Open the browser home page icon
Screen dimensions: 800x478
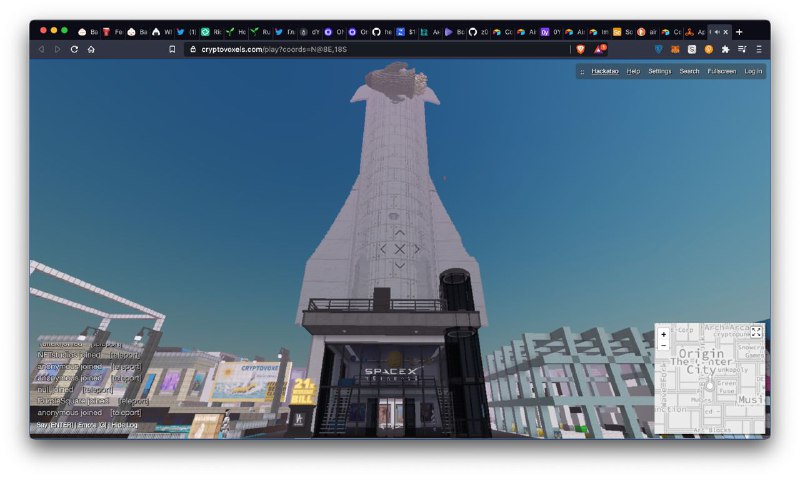91,49
